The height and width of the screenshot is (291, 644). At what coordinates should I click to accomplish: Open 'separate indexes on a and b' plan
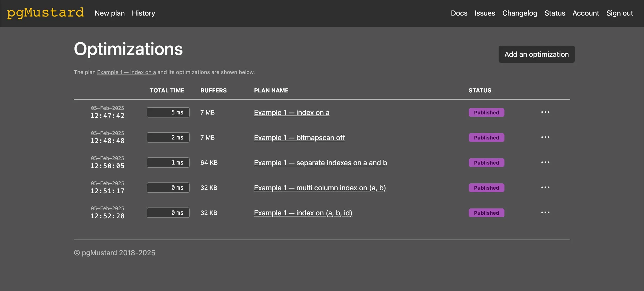320,163
